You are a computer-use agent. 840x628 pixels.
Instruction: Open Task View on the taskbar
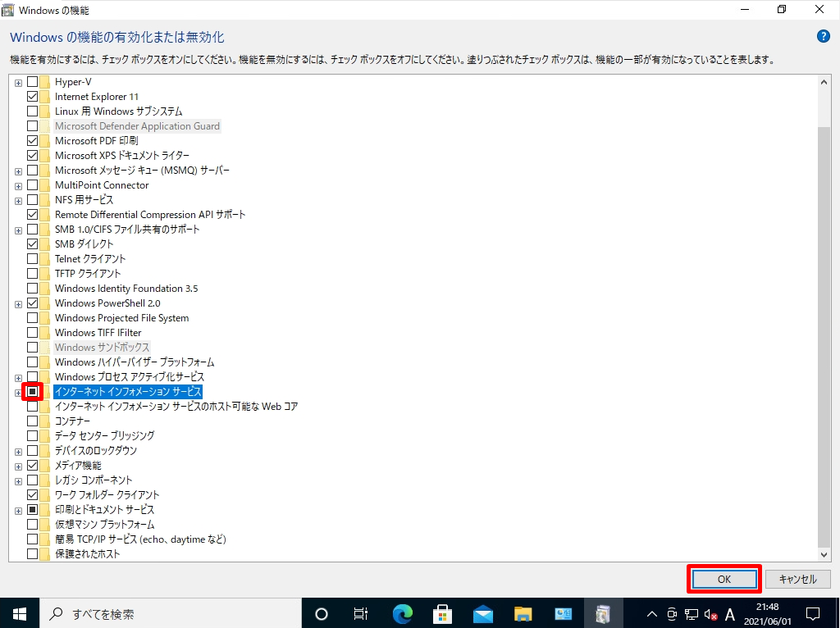click(x=361, y=613)
